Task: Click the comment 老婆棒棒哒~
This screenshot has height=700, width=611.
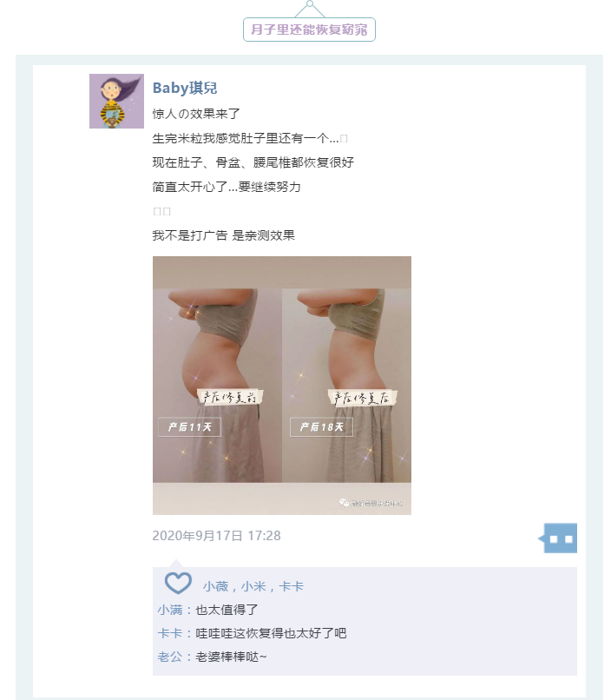Action: click(231, 657)
